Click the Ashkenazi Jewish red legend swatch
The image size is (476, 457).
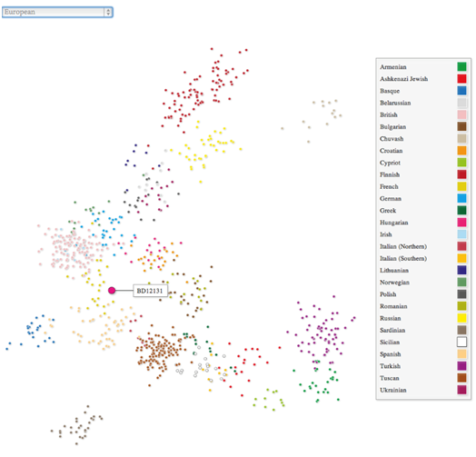tap(461, 79)
